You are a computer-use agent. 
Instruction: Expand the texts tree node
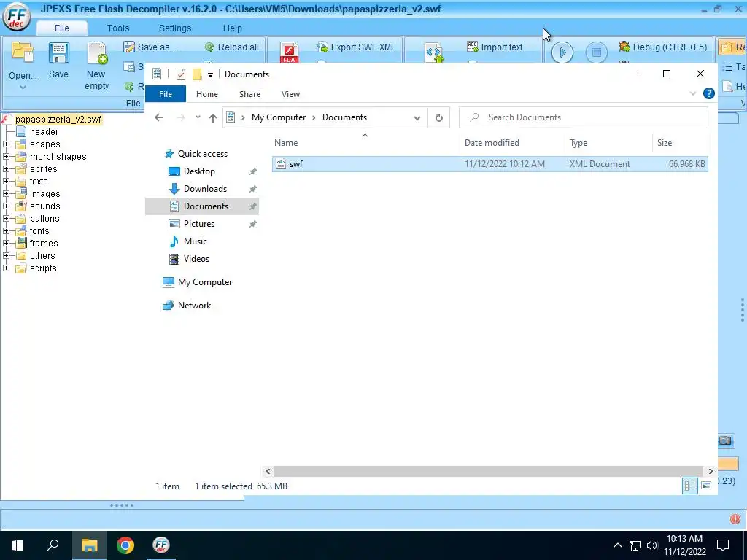pyautogui.click(x=6, y=181)
